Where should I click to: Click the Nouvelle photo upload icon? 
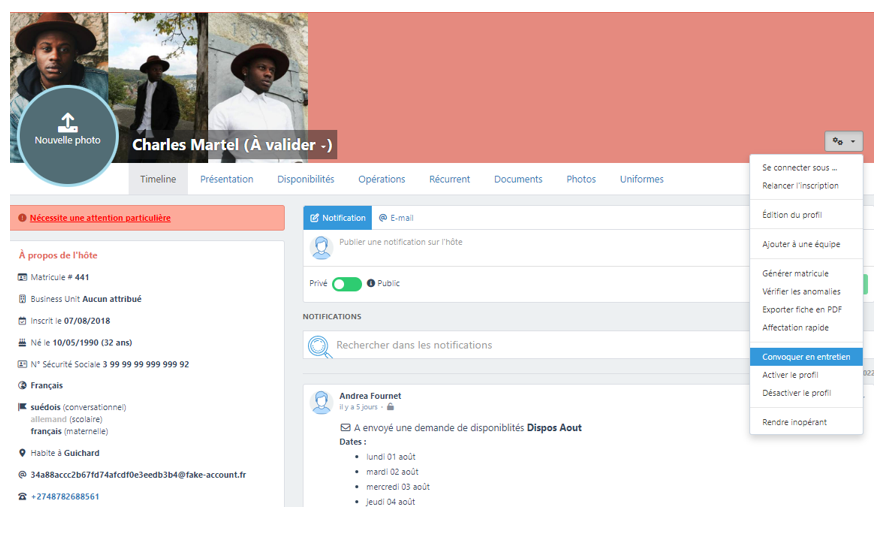[67, 122]
